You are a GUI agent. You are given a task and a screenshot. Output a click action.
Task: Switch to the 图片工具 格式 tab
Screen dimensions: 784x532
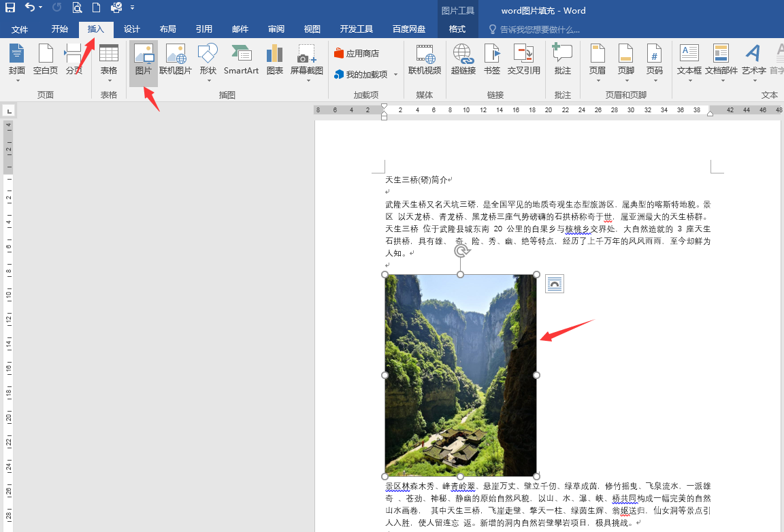coord(458,29)
